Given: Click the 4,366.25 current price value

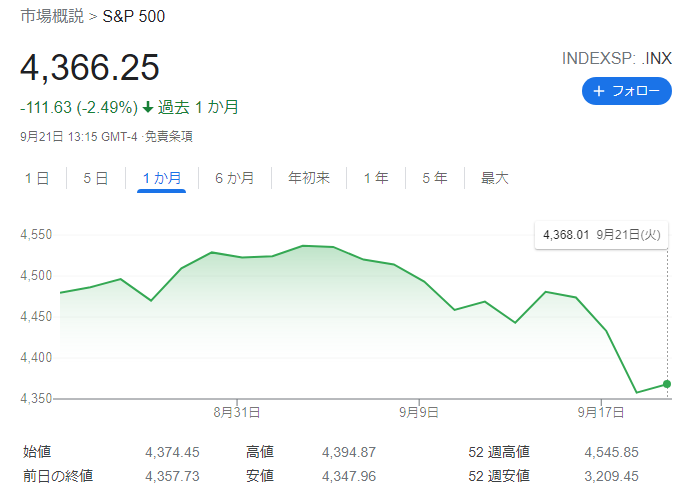Looking at the screenshot, I should [x=90, y=68].
